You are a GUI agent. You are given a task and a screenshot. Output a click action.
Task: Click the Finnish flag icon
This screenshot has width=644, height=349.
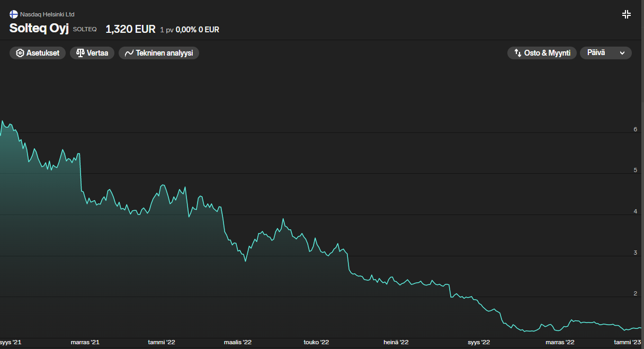[14, 14]
